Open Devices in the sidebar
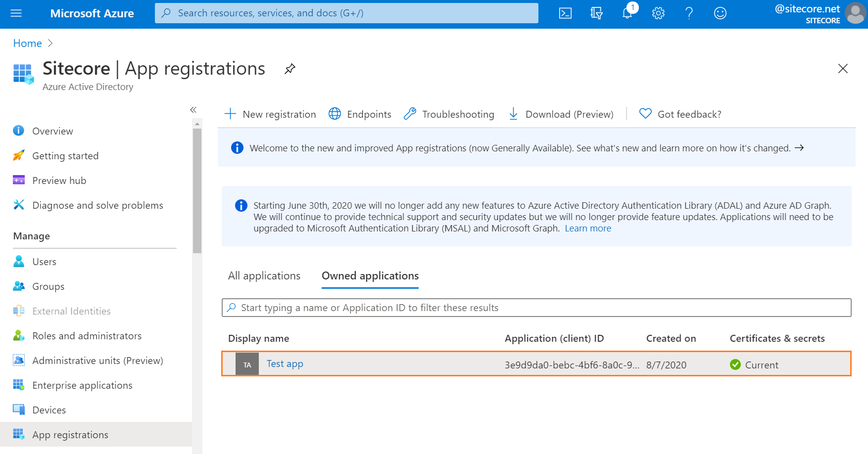Viewport: 868px width, 454px height. click(x=49, y=410)
